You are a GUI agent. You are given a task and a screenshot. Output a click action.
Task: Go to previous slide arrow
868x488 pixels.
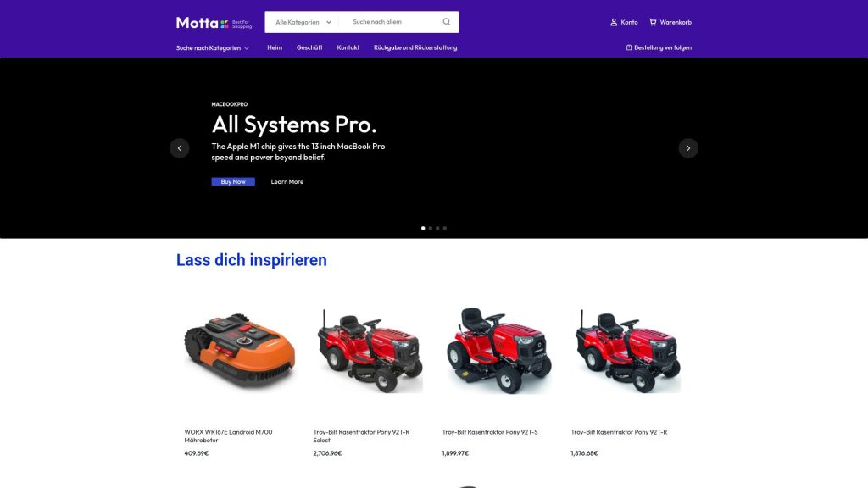180,148
